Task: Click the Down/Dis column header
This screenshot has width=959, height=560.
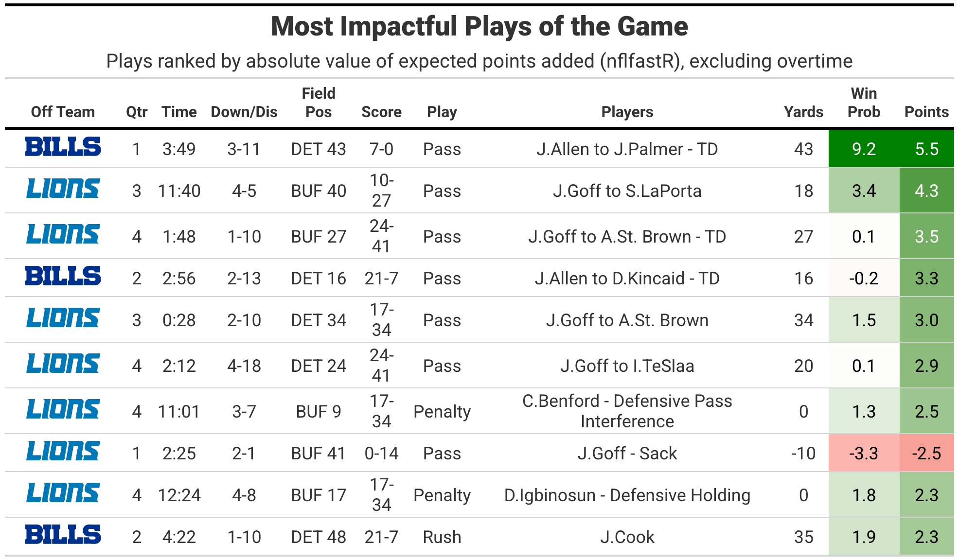Action: (244, 112)
